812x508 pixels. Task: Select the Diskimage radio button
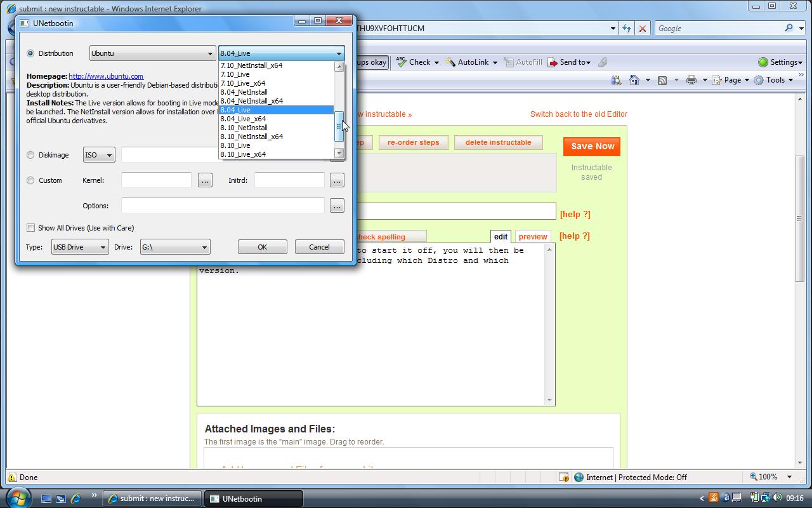point(30,154)
